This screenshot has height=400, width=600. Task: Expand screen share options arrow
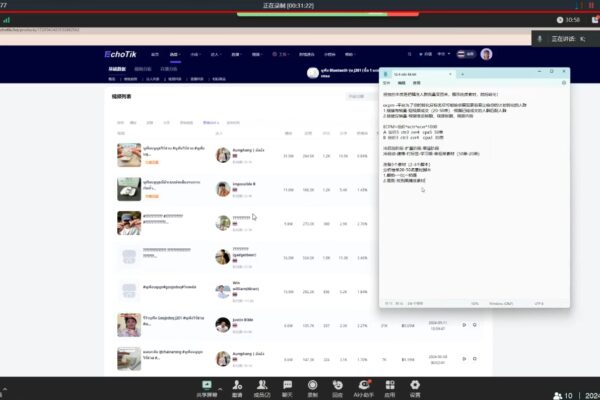[x=220, y=388]
